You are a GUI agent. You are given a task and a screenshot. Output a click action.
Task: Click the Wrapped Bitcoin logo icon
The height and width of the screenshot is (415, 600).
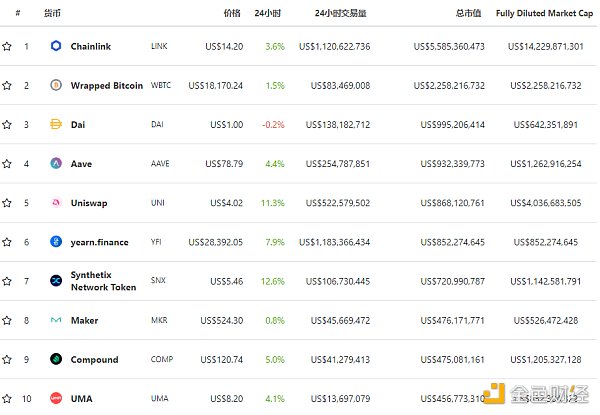point(56,86)
